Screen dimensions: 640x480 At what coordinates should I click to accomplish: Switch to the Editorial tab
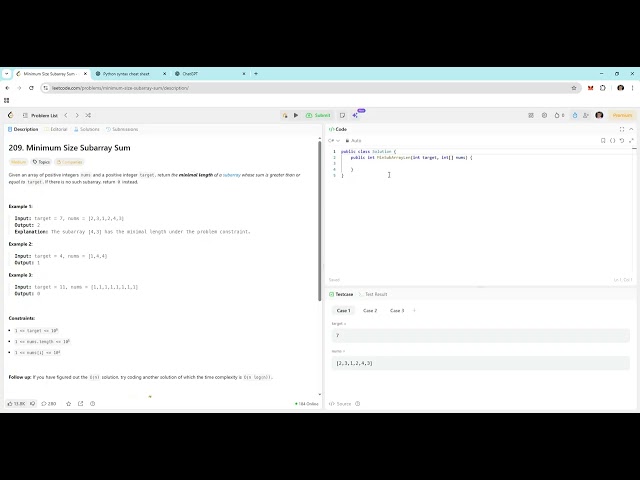tap(56, 129)
